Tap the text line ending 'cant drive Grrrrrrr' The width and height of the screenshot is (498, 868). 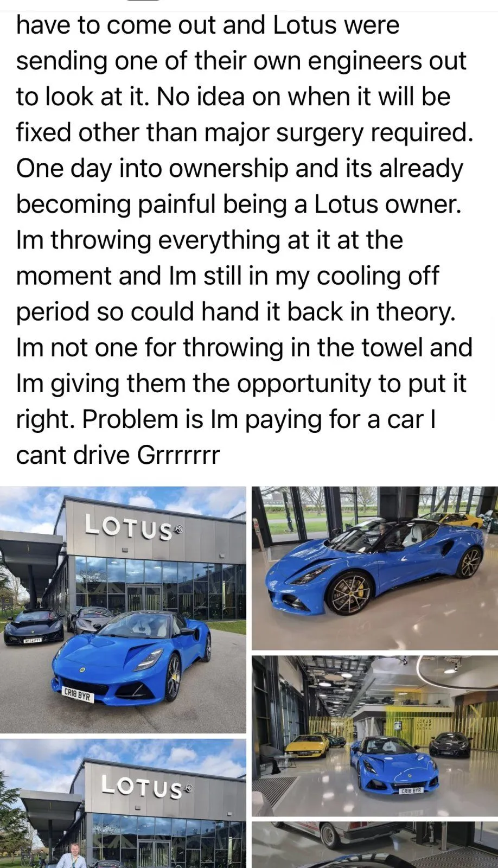point(118,455)
